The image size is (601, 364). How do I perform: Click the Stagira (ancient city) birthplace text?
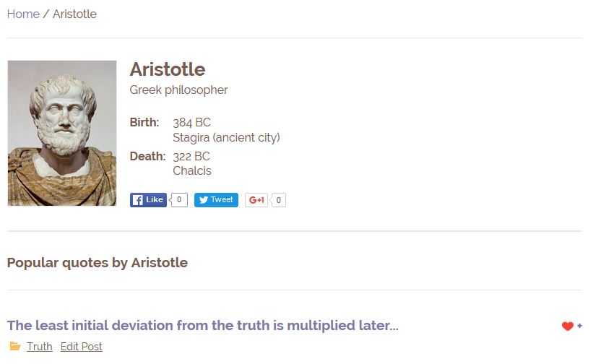(x=226, y=137)
